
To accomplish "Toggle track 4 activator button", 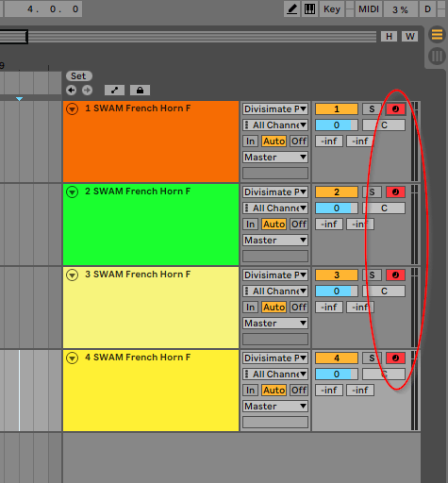I will 337,358.
